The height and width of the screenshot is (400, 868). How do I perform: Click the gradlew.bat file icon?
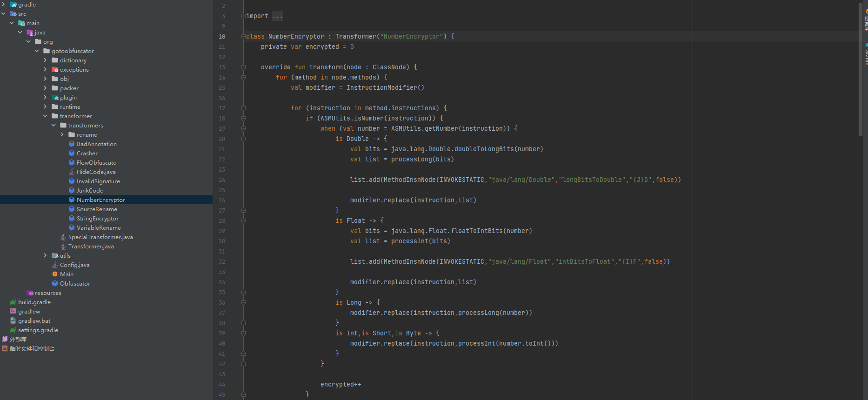tap(13, 320)
